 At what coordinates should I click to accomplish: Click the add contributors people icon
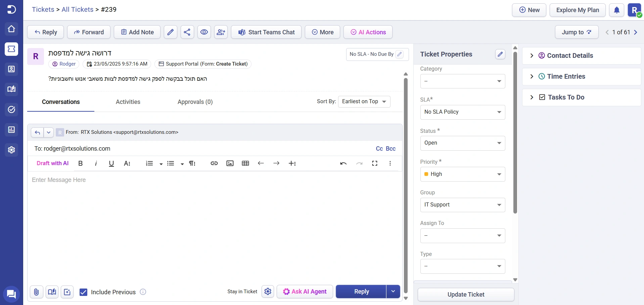(221, 32)
